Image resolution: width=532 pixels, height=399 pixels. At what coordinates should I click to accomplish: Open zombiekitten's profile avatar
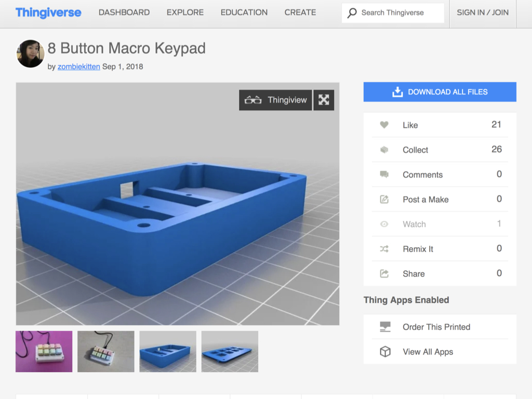pos(30,54)
